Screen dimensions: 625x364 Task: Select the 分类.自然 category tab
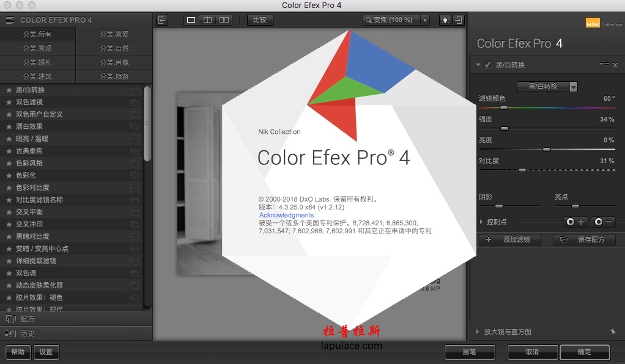click(x=114, y=48)
